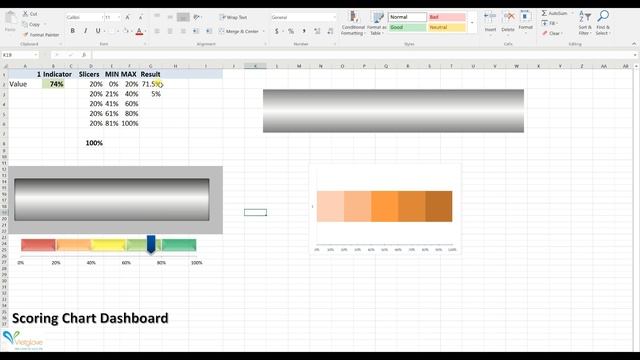The height and width of the screenshot is (360, 640).
Task: Click Merge & Center
Action: point(239,31)
